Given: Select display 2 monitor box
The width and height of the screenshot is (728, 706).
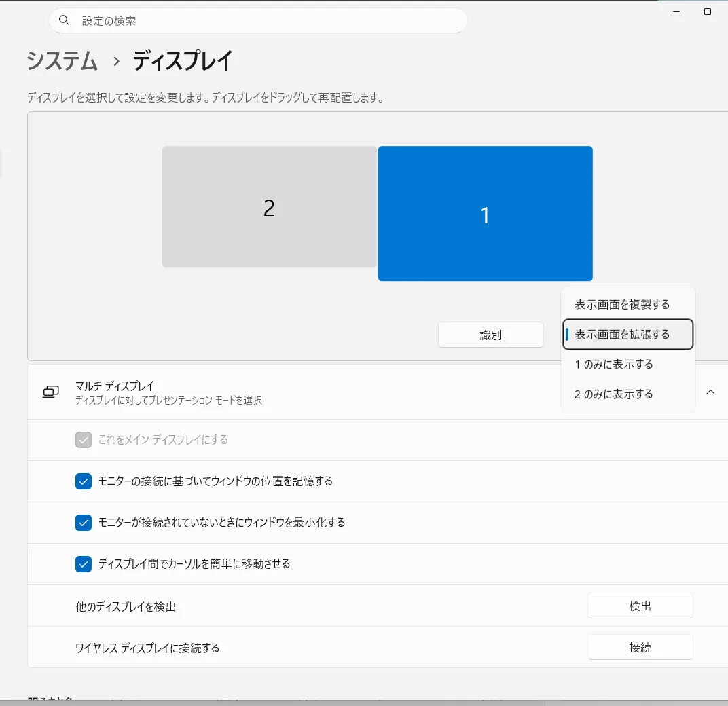Looking at the screenshot, I should pos(270,207).
